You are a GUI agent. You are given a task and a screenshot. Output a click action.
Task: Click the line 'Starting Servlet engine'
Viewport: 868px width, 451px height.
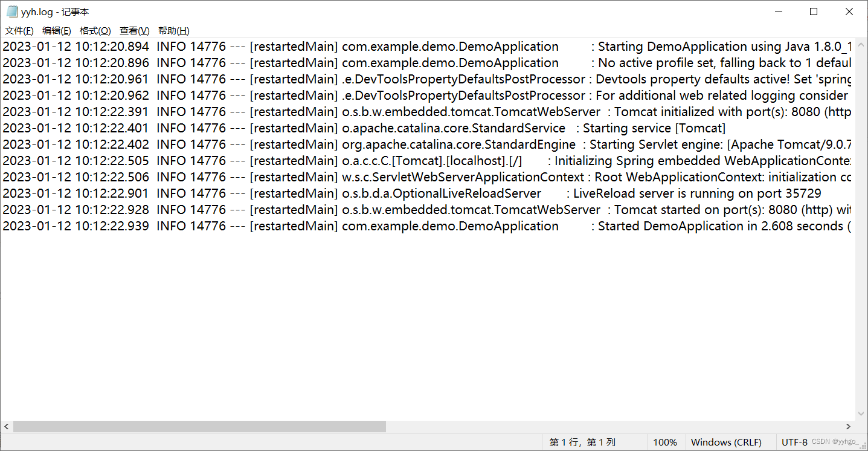tap(427, 144)
